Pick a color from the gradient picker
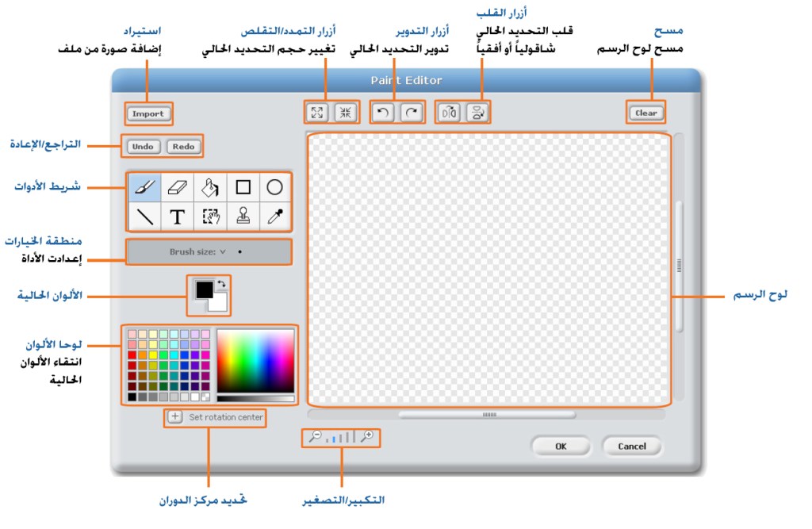Image resolution: width=812 pixels, height=529 pixels. pos(255,359)
